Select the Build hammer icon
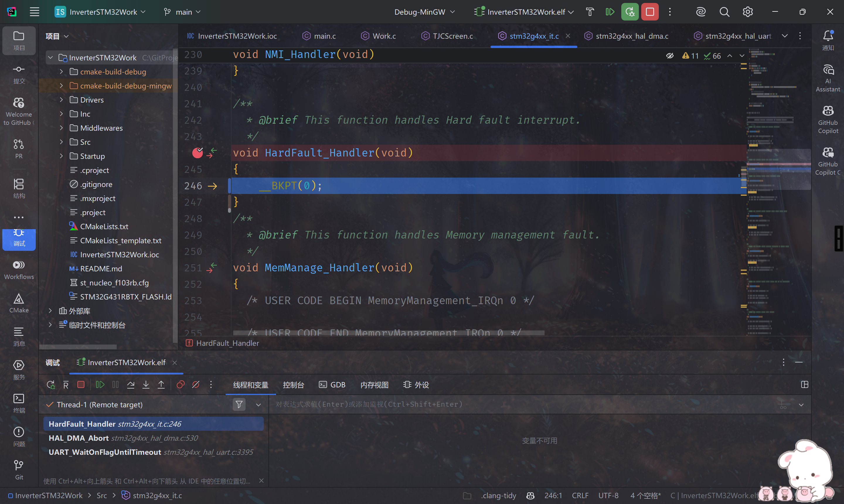The image size is (844, 504). click(589, 11)
